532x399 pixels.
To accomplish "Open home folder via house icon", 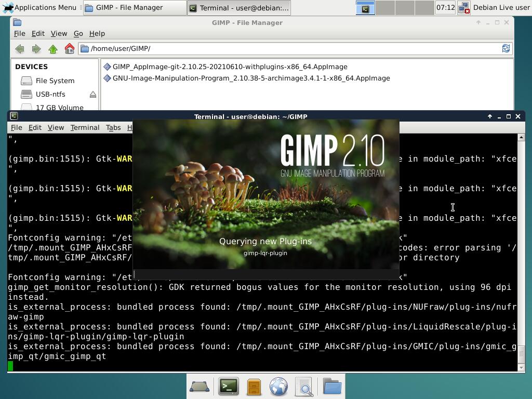I will click(70, 48).
